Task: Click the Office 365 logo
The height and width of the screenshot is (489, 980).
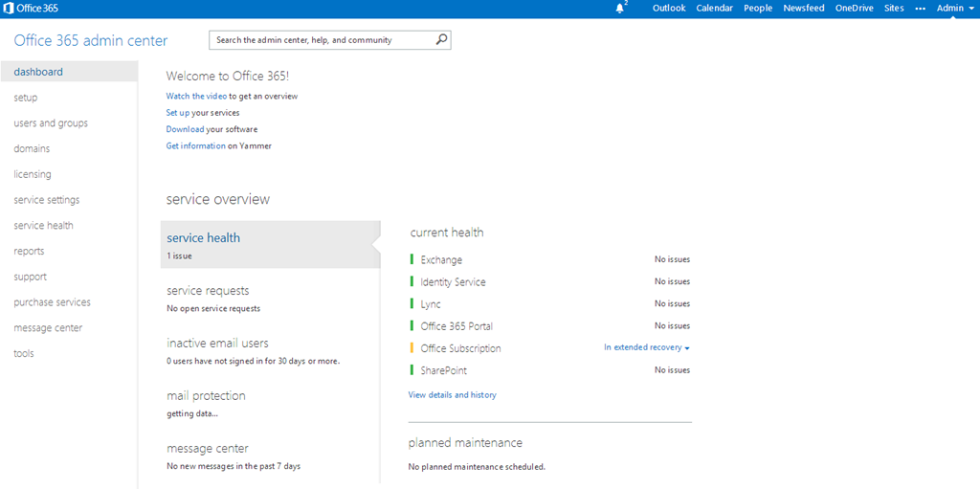Action: (32, 8)
